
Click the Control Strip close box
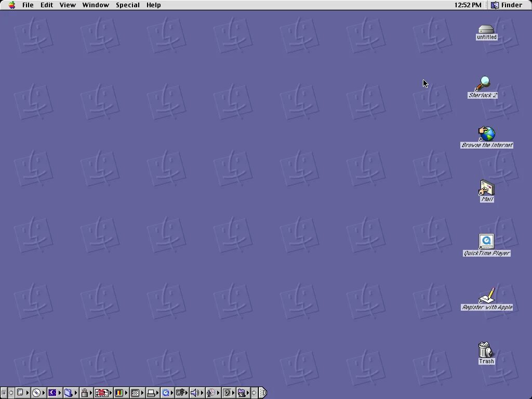click(x=4, y=393)
